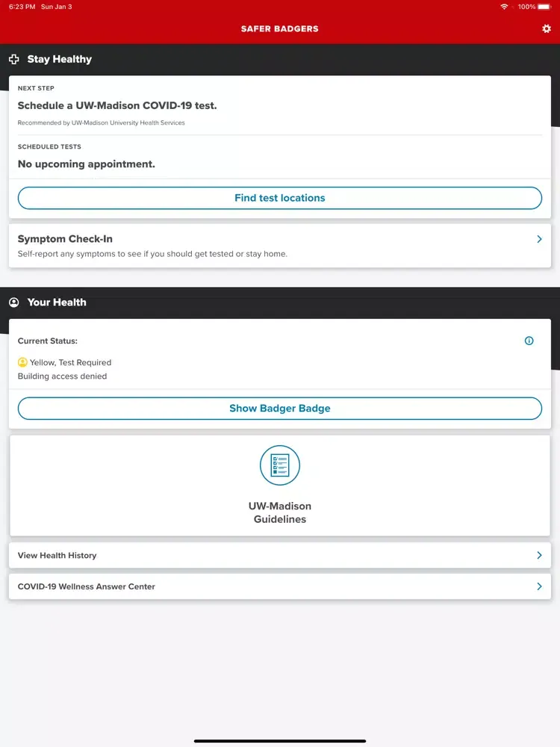Screen dimensions: 560x747
Task: Tap the SAFER BADGERS title
Action: point(279,28)
